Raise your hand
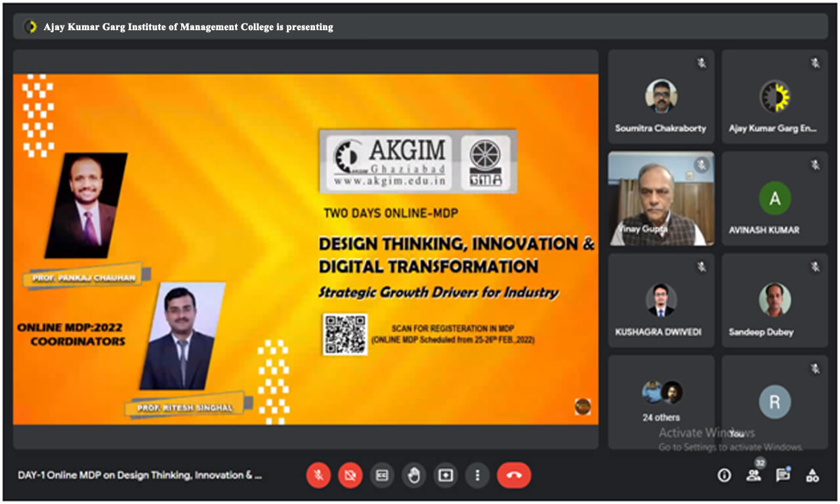 pyautogui.click(x=413, y=475)
